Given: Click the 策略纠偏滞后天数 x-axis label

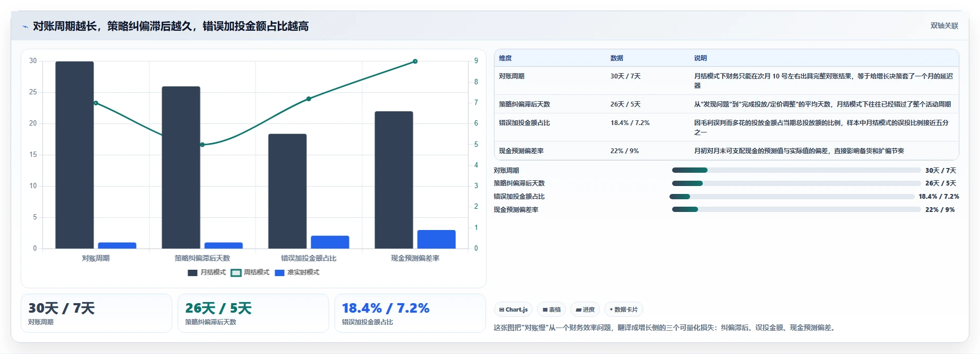Looking at the screenshot, I should [202, 259].
